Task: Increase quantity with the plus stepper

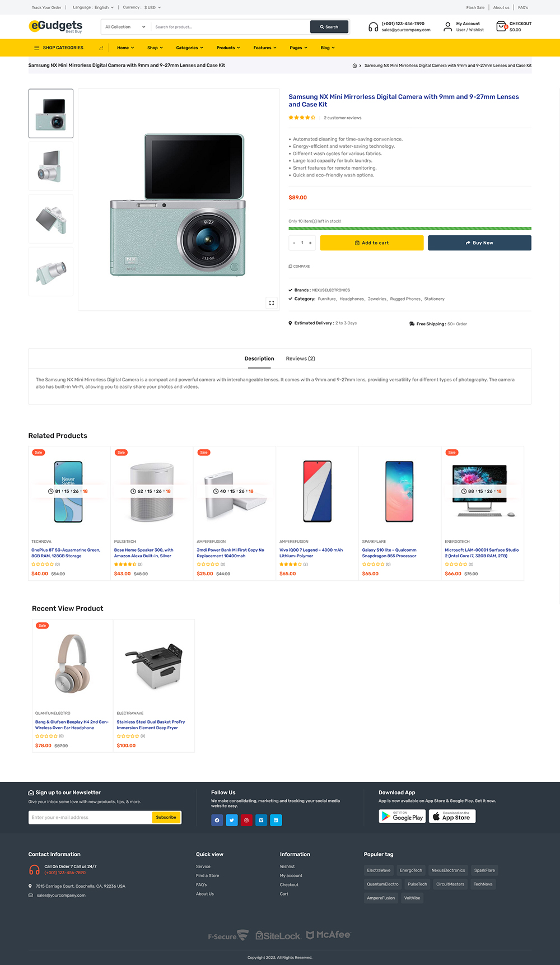Action: tap(310, 243)
